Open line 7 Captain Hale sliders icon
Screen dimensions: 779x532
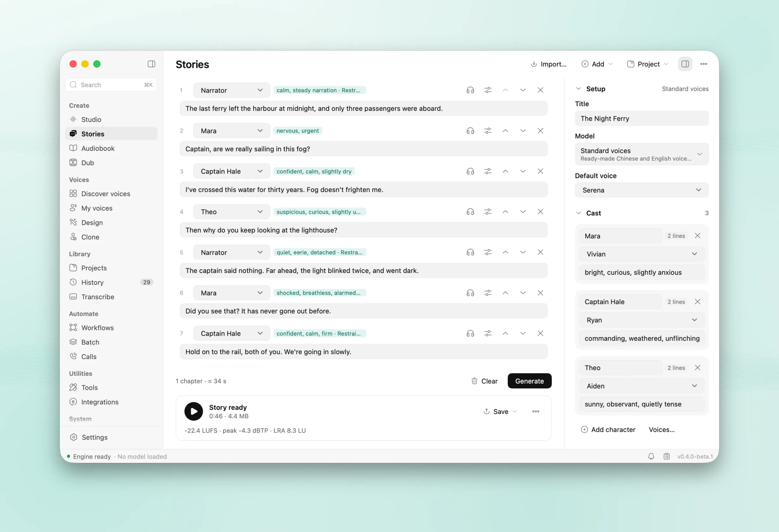tap(488, 334)
